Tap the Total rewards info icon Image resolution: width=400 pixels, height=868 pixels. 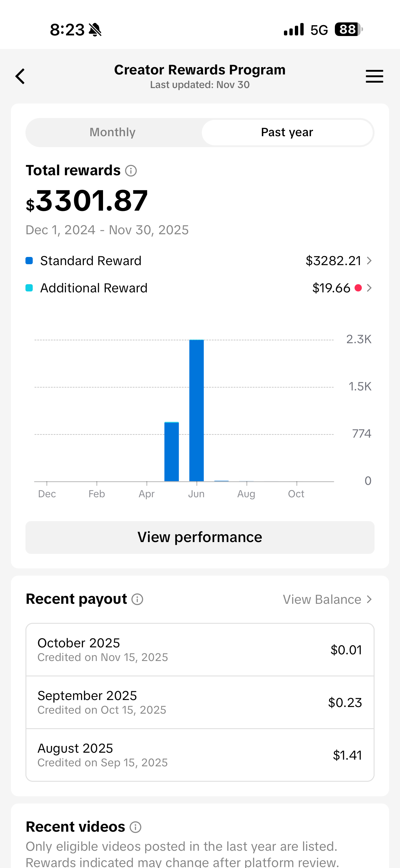click(131, 171)
